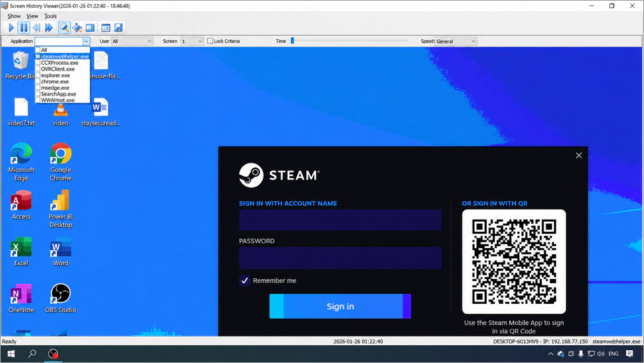Uncheck Remember me in the Steam window
Viewport: 644px width, 363px height.
pos(244,280)
